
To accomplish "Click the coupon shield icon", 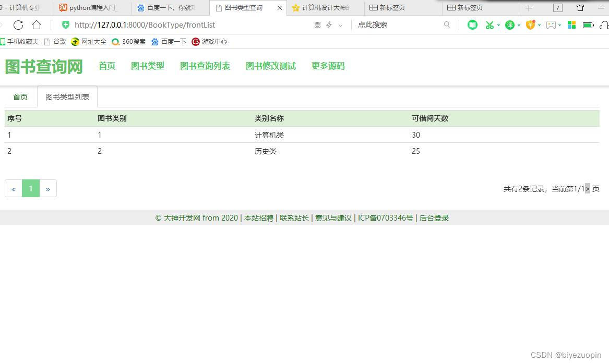I will [531, 25].
